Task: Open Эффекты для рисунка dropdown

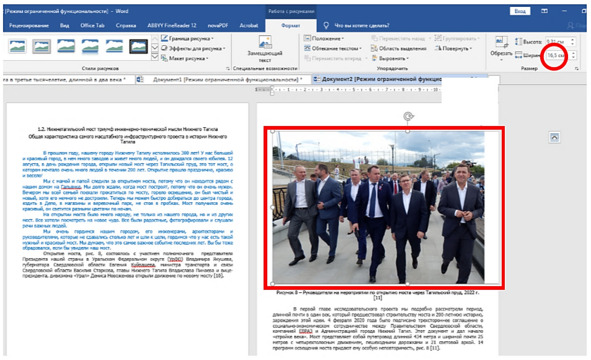Action: pos(193,48)
